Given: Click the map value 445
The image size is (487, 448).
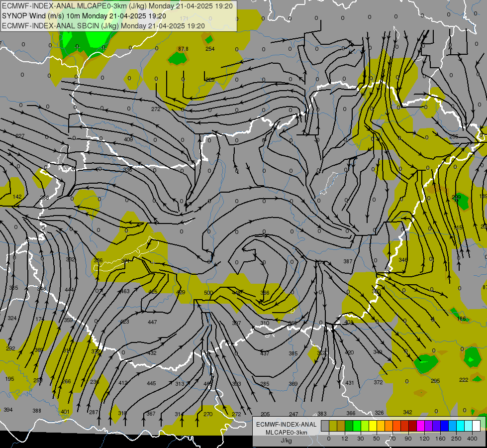Looking at the screenshot, I should 151,383.
